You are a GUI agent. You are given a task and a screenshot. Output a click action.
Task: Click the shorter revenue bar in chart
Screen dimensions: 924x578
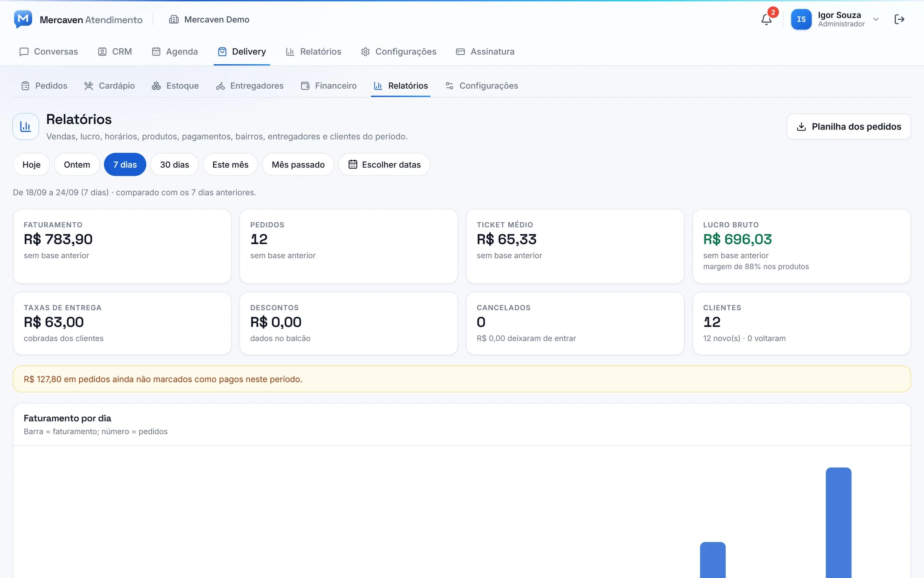[x=713, y=560]
